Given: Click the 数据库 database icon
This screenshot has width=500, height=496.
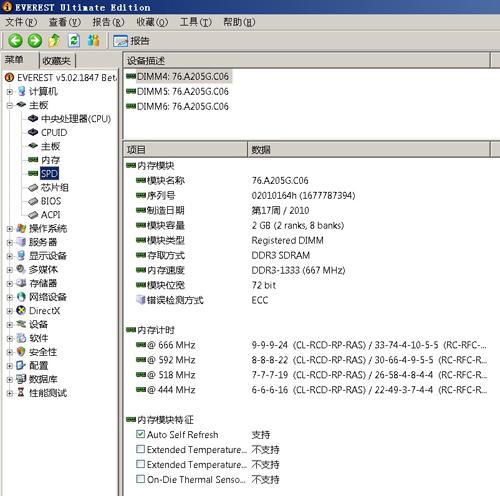Looking at the screenshot, I should [21, 379].
